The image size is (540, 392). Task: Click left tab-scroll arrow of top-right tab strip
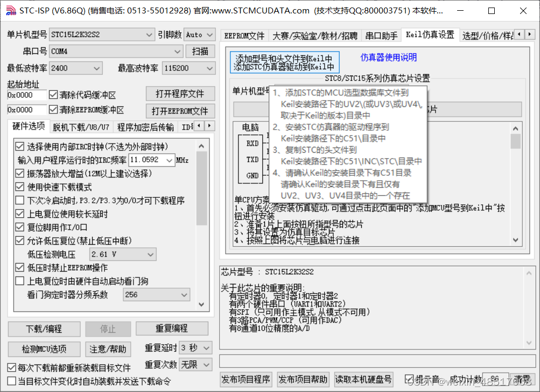[x=520, y=34]
